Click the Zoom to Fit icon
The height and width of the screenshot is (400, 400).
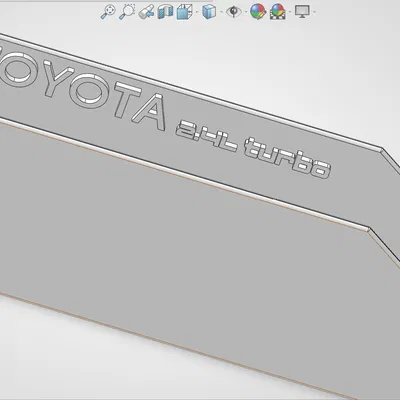coord(108,12)
